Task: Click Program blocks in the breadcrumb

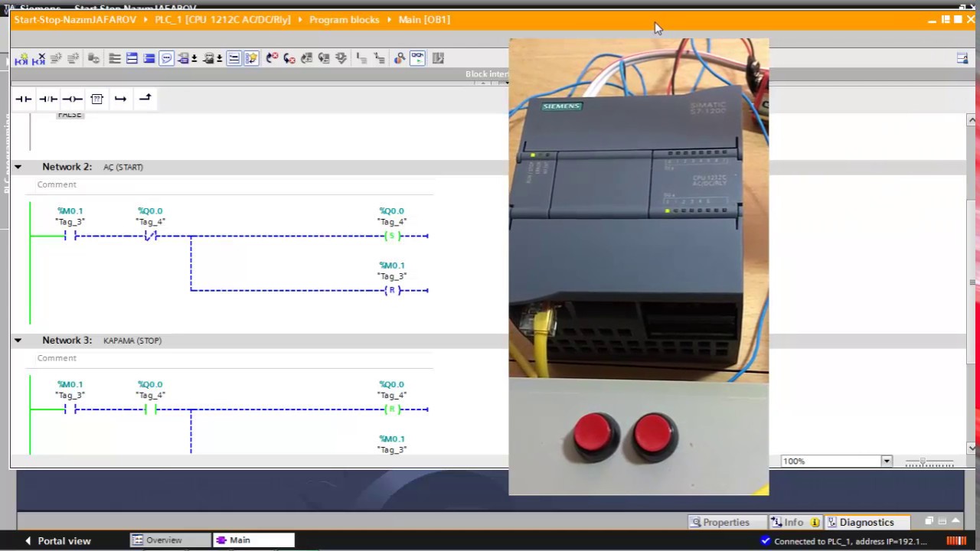Action: (x=344, y=19)
